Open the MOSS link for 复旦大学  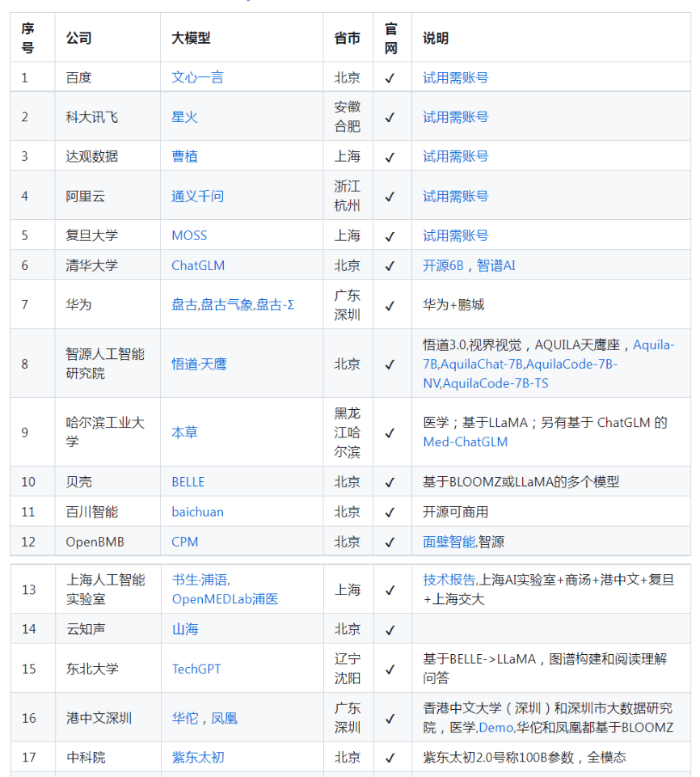[189, 235]
